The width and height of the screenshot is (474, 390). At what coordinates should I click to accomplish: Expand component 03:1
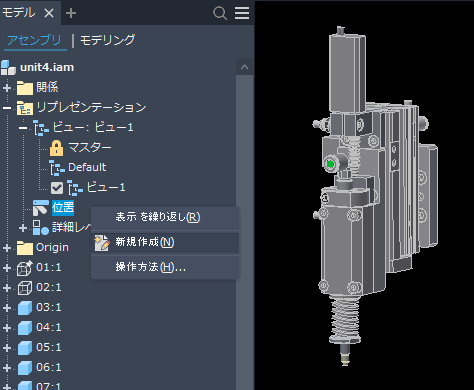[7, 308]
